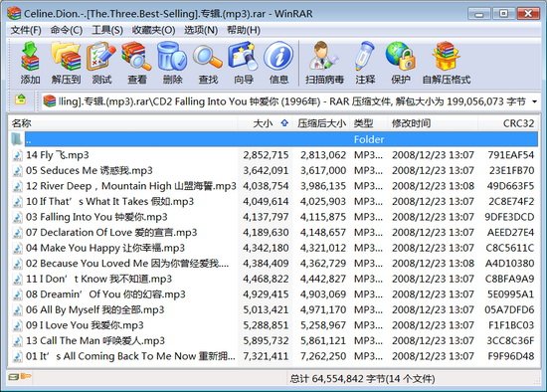Close the WinRAR window

click(x=528, y=14)
